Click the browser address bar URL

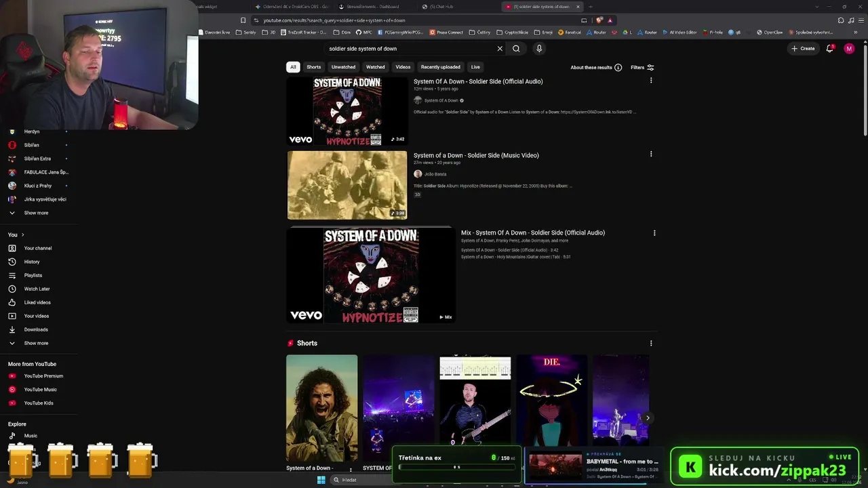coord(334,20)
